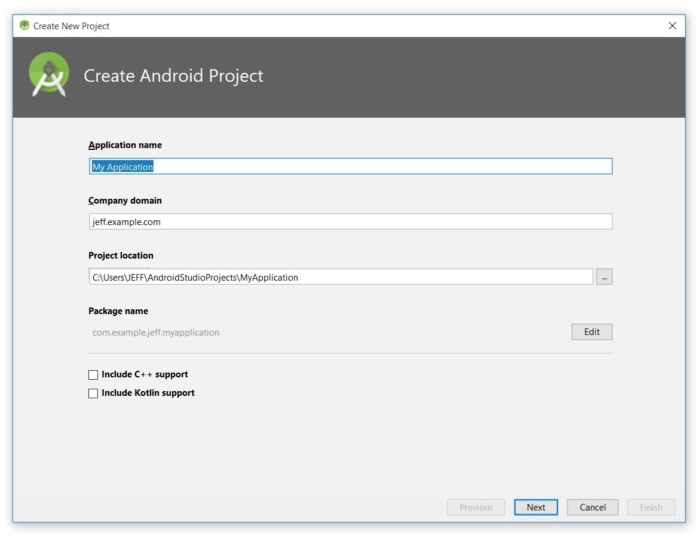This screenshot has height=538, width=700.
Task: Click the small Android Studio title bar icon
Action: point(25,25)
